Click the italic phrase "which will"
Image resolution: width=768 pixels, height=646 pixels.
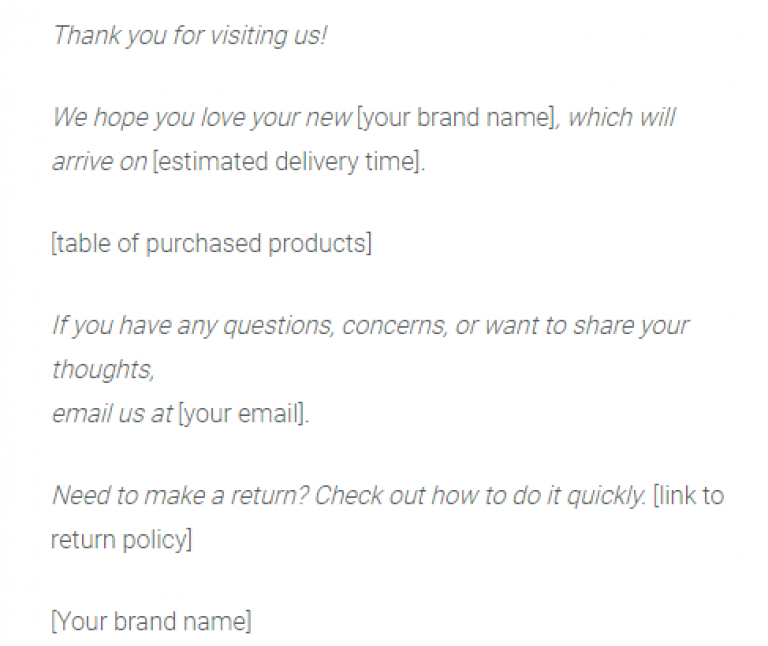pyautogui.click(x=621, y=118)
